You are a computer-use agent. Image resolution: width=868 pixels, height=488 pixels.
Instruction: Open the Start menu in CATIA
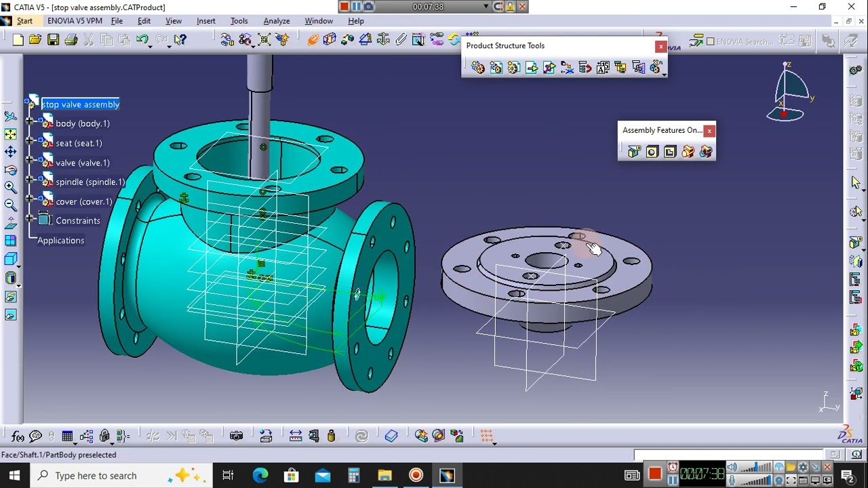(24, 21)
